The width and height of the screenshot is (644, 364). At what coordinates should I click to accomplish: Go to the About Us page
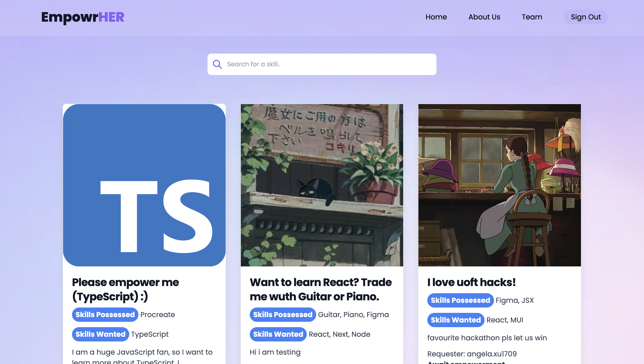[484, 17]
